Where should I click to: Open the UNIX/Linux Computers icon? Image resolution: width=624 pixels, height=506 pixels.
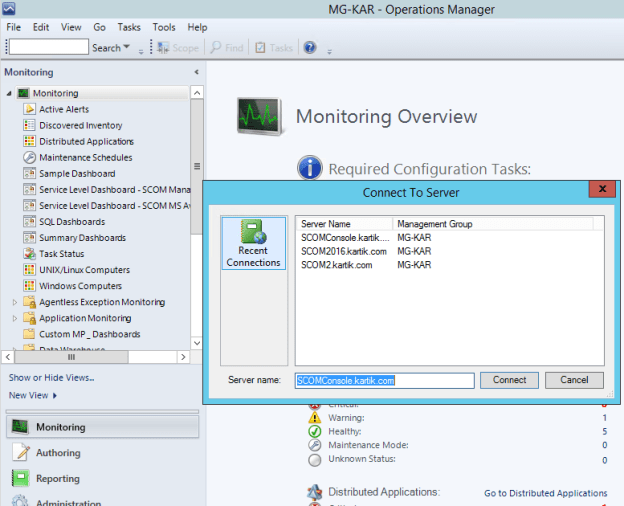[29, 270]
